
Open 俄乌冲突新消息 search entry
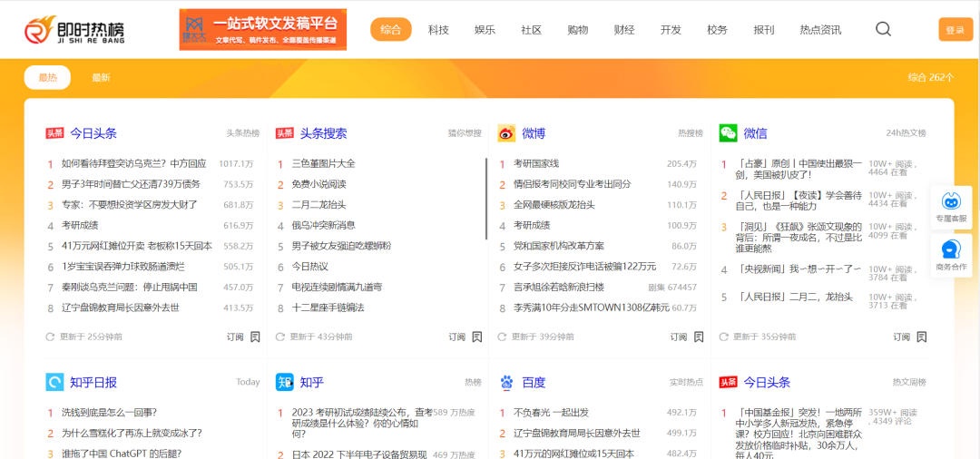click(323, 226)
